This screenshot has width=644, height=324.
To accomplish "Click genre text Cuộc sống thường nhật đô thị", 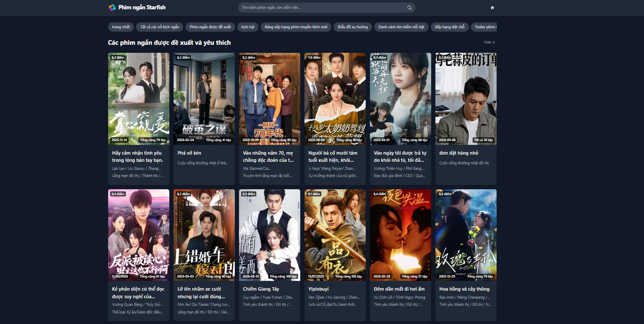I will point(464,163).
